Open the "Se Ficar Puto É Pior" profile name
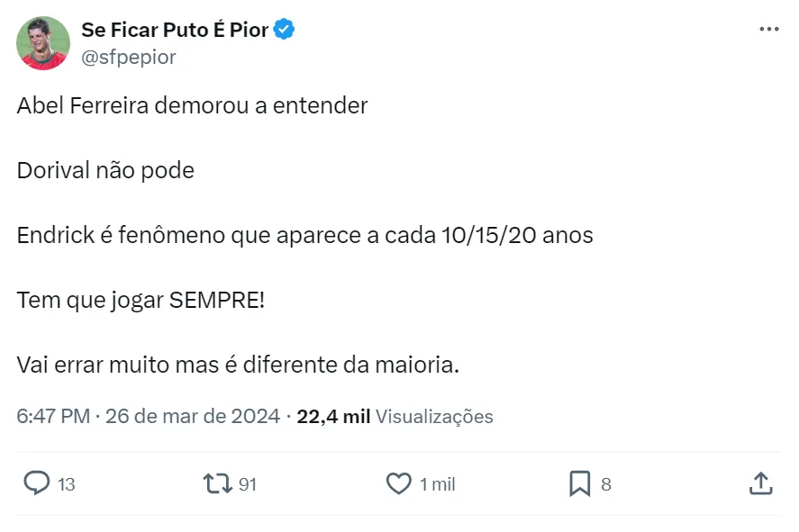Image resolution: width=799 pixels, height=532 pixels. point(175,30)
